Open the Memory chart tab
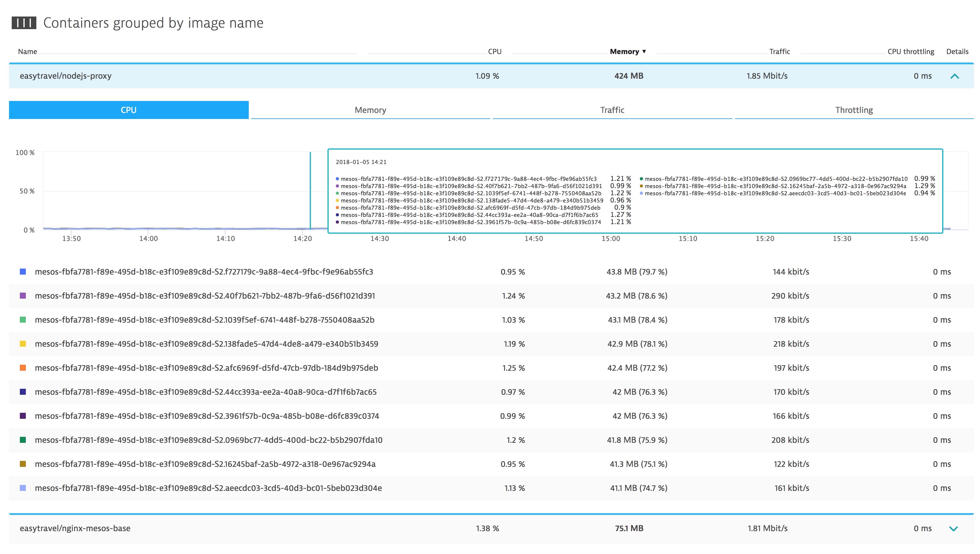This screenshot has width=980, height=554. coord(370,110)
